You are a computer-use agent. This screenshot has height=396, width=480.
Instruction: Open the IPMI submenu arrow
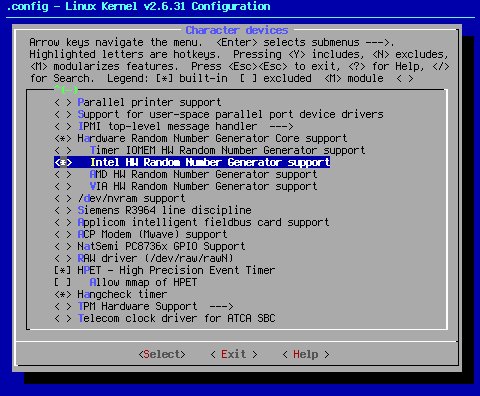point(282,126)
